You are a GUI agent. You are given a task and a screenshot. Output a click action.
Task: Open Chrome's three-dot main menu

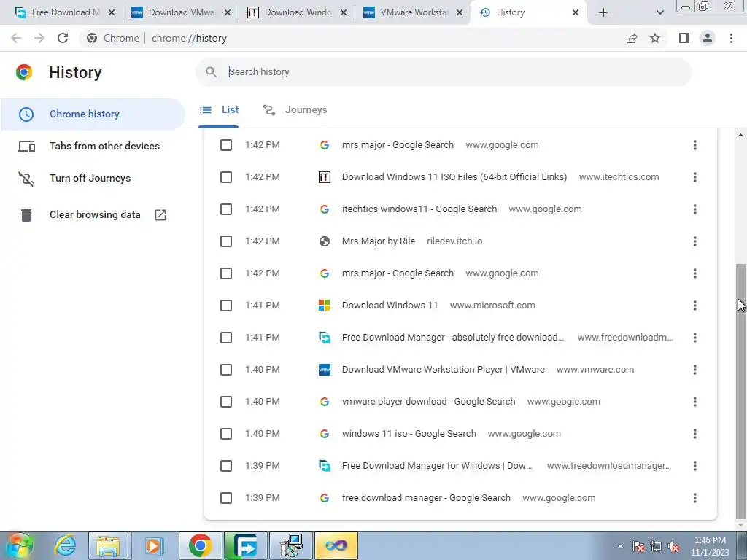coord(731,38)
